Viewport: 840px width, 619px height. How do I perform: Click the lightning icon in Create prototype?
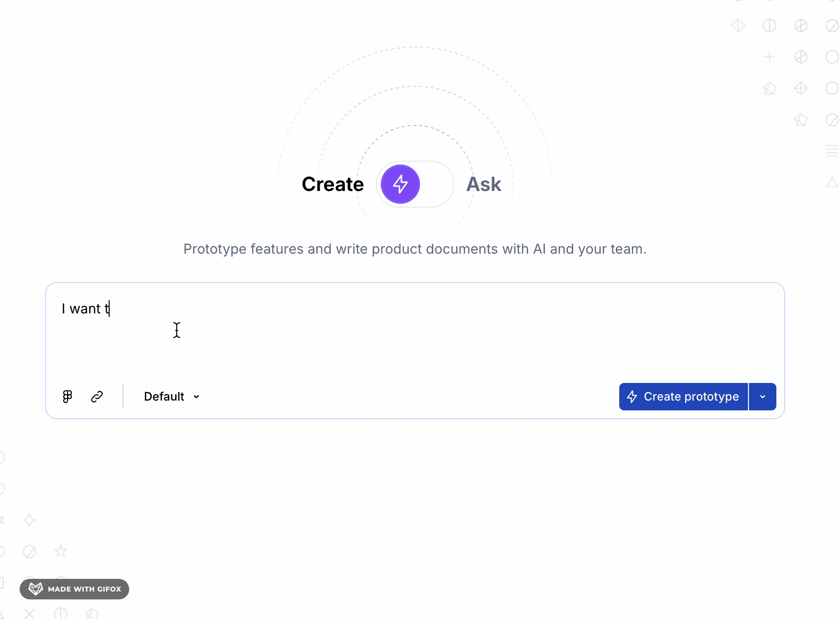coord(632,397)
